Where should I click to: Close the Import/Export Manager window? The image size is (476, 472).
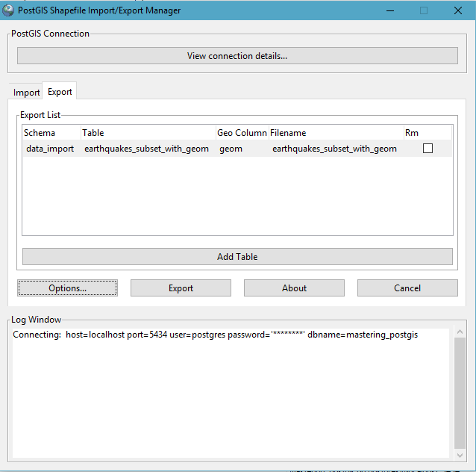tap(458, 10)
